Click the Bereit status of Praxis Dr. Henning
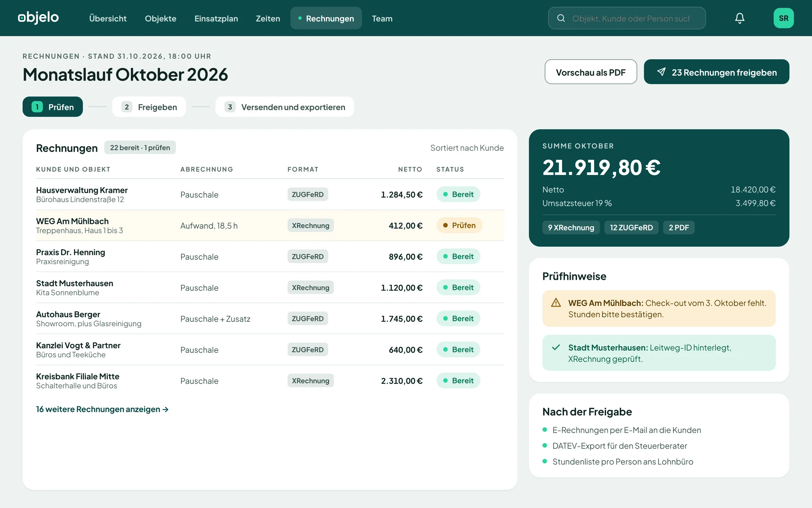The width and height of the screenshot is (812, 508). click(x=458, y=256)
